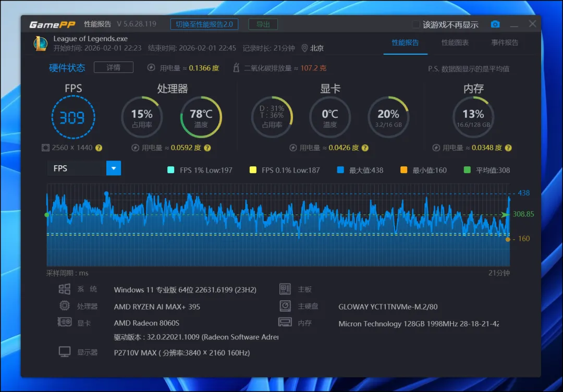This screenshot has height=392, width=563.
Task: Click the camera screenshot icon
Action: (495, 24)
